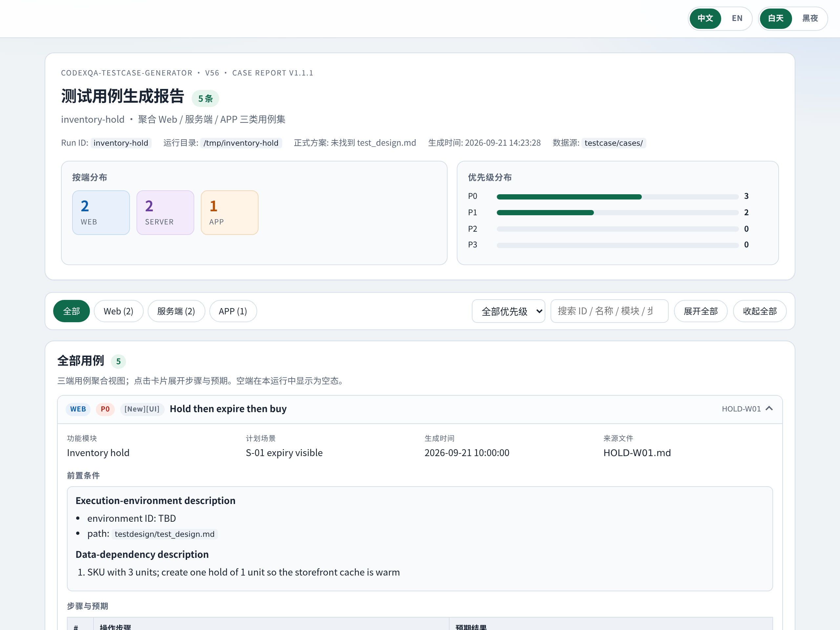Filter cases by 服务端 (2)
The width and height of the screenshot is (840, 630).
[176, 311]
